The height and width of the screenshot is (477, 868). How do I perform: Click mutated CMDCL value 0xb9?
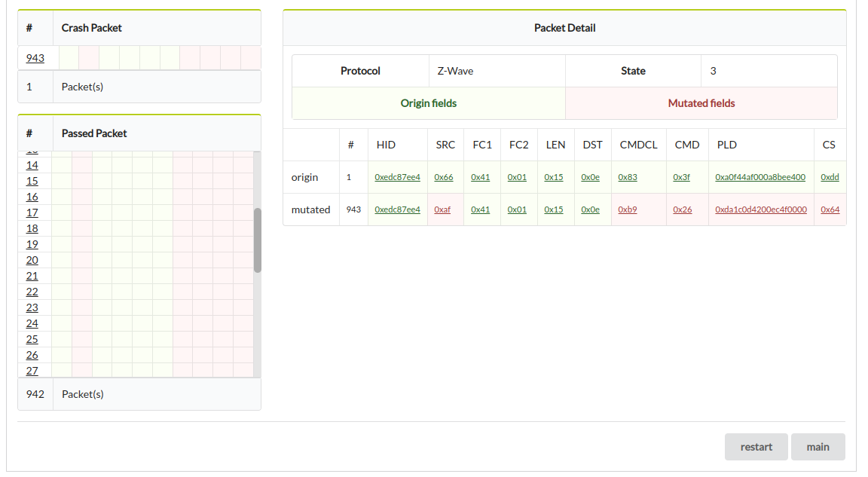pyautogui.click(x=627, y=209)
